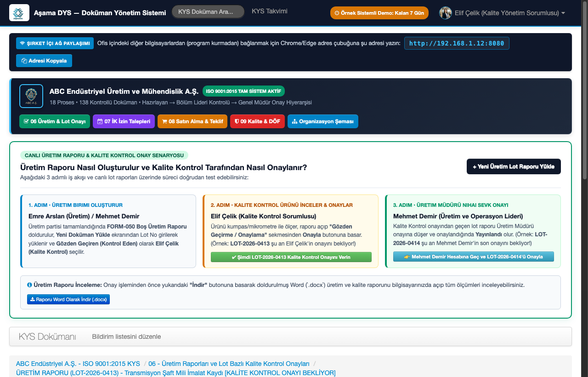Open 06 - Üretim Raporları breadcrumb link
Screen dimensions: 588x377
pyautogui.click(x=229, y=363)
